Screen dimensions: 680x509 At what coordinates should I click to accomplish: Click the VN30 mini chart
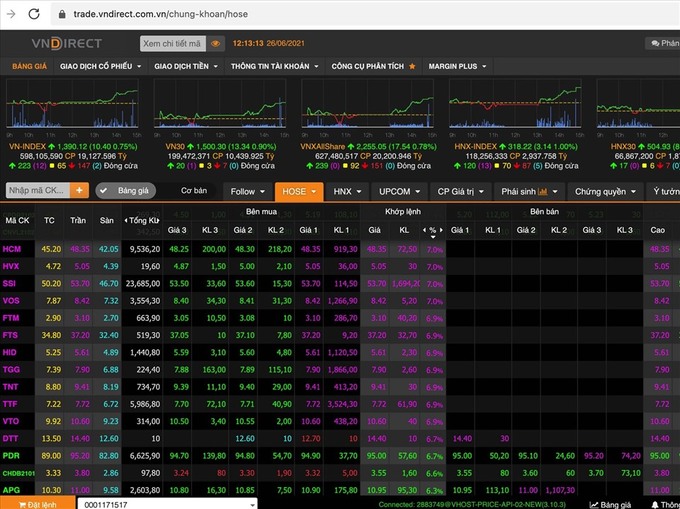point(220,104)
